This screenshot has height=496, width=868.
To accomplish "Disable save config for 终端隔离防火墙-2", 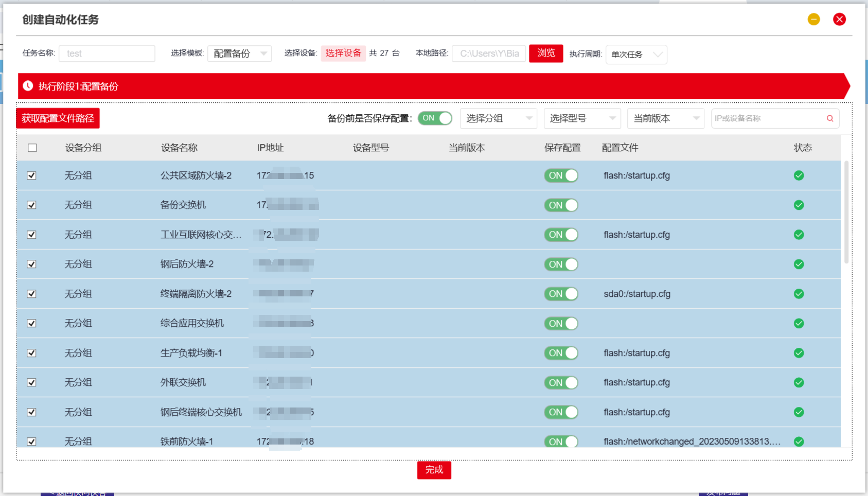I will tap(561, 294).
